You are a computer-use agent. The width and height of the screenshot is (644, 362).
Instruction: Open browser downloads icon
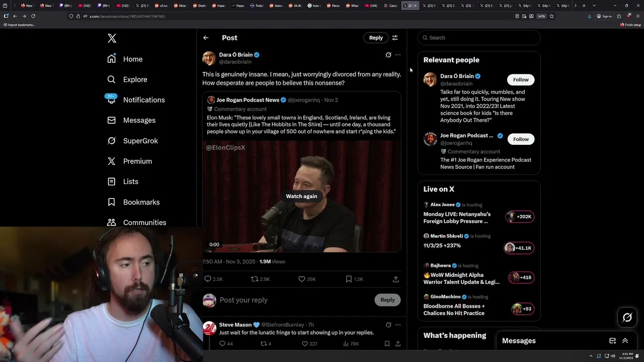pos(590,16)
